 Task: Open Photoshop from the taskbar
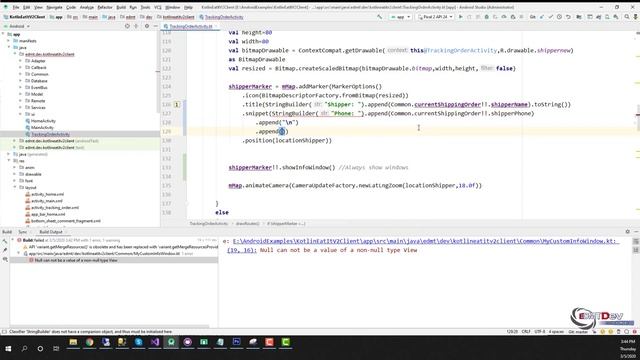[236, 342]
